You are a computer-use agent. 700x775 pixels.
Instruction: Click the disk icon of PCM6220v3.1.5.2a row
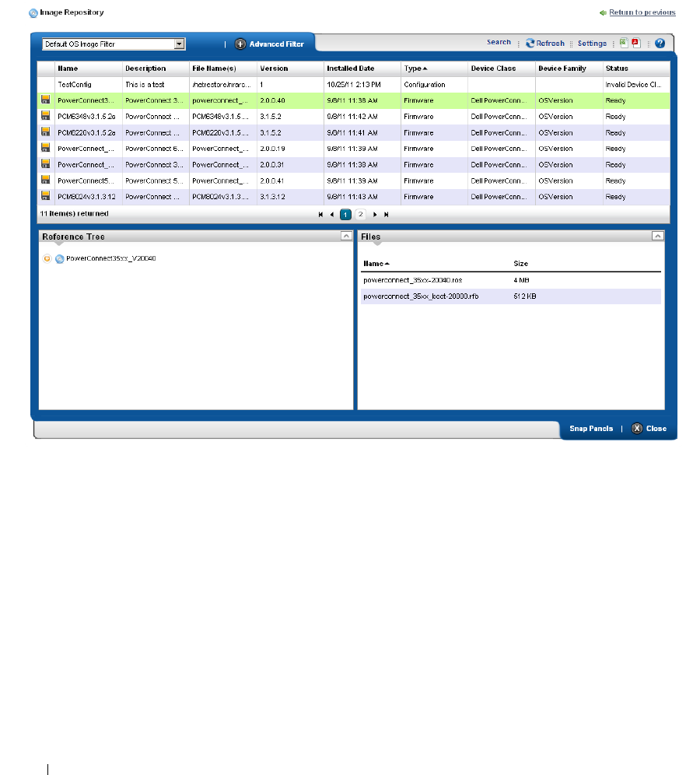pyautogui.click(x=45, y=132)
